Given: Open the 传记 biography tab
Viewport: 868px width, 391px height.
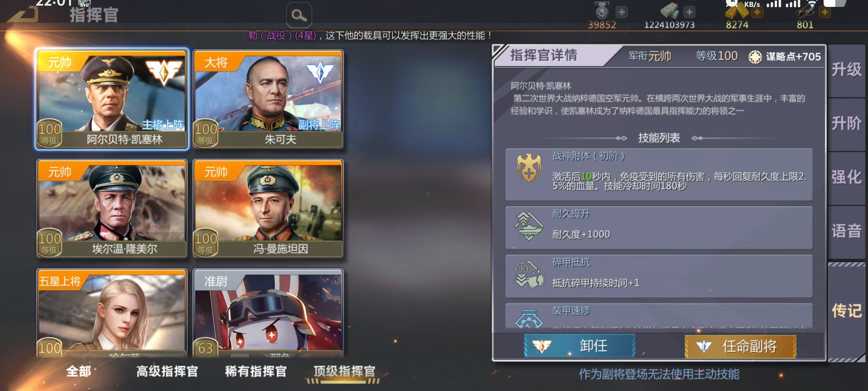Looking at the screenshot, I should tap(846, 311).
